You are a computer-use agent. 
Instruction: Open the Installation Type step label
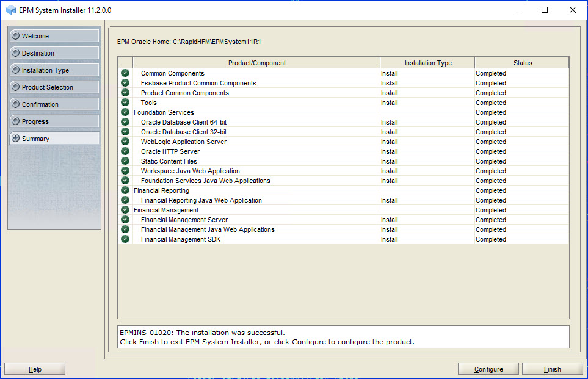[45, 70]
